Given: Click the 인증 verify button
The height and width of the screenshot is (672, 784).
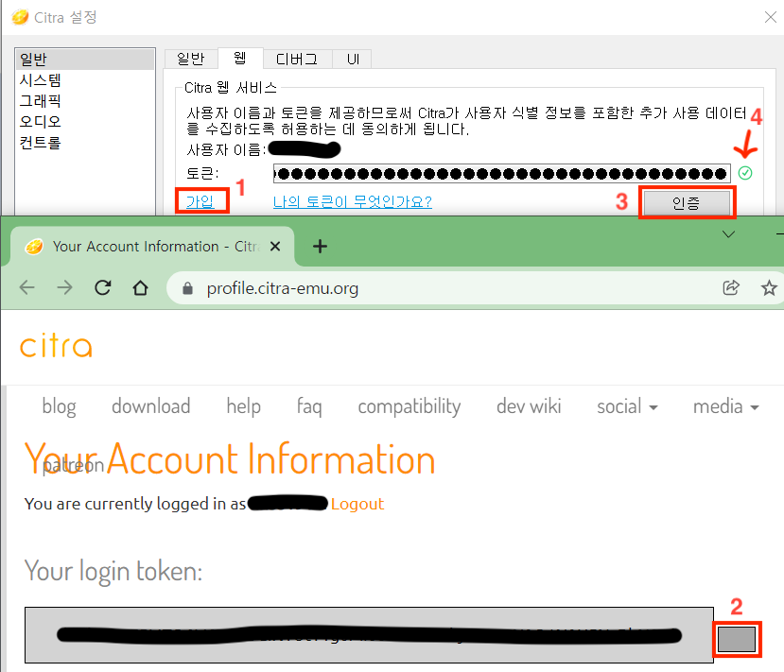Looking at the screenshot, I should pos(686,203).
